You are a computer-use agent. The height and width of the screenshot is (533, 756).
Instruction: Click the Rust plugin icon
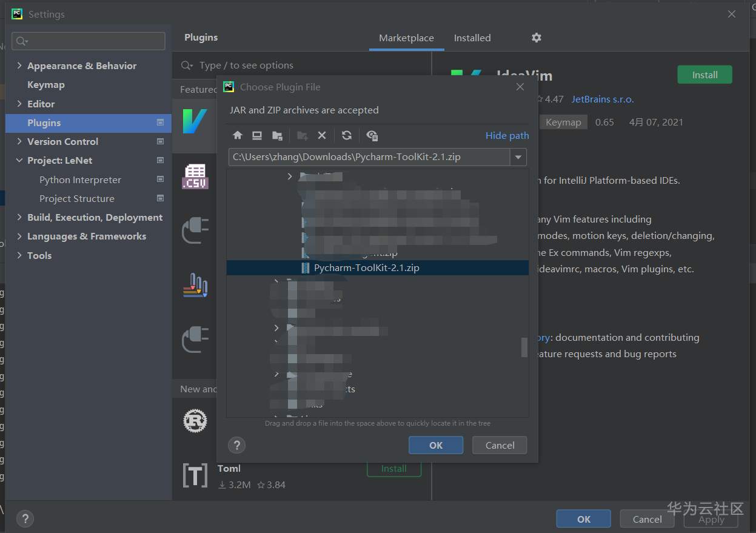[195, 420]
